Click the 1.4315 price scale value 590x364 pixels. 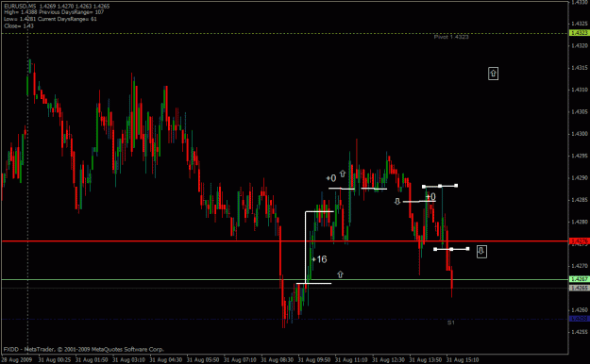coord(580,68)
